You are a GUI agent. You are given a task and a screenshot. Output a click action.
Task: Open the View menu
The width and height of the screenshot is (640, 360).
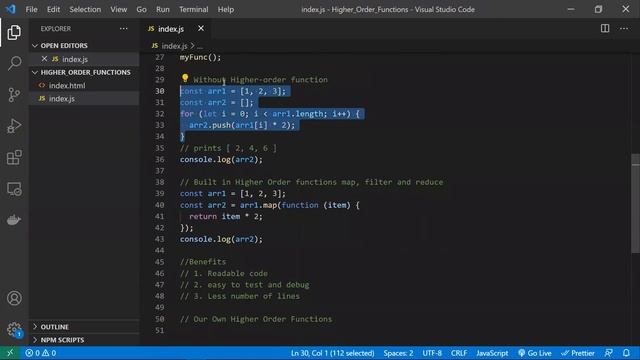pos(118,9)
